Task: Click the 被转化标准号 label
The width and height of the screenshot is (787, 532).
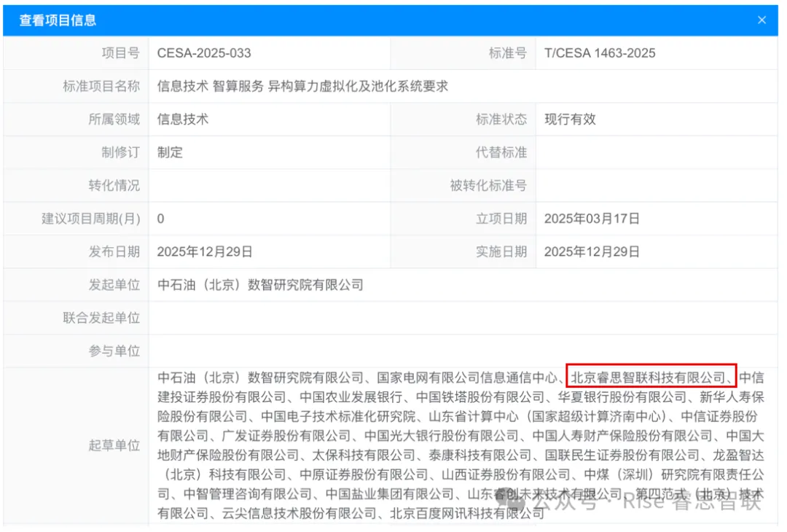Action: (x=488, y=186)
